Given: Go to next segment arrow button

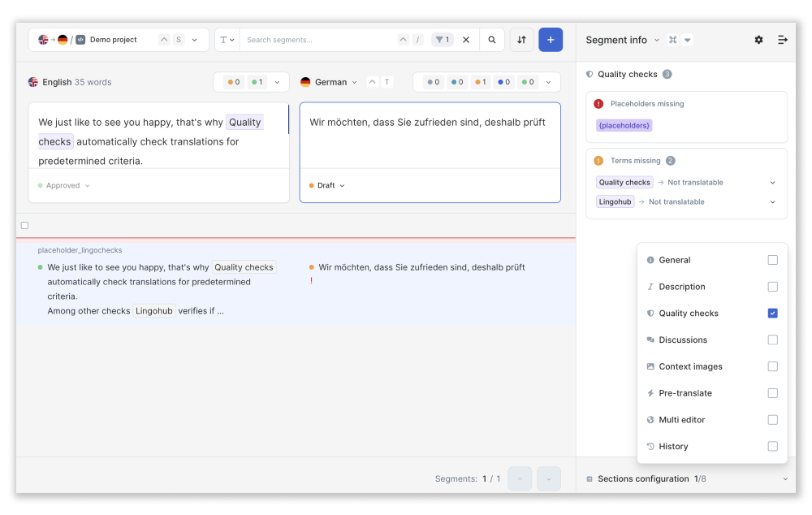Looking at the screenshot, I should (548, 478).
